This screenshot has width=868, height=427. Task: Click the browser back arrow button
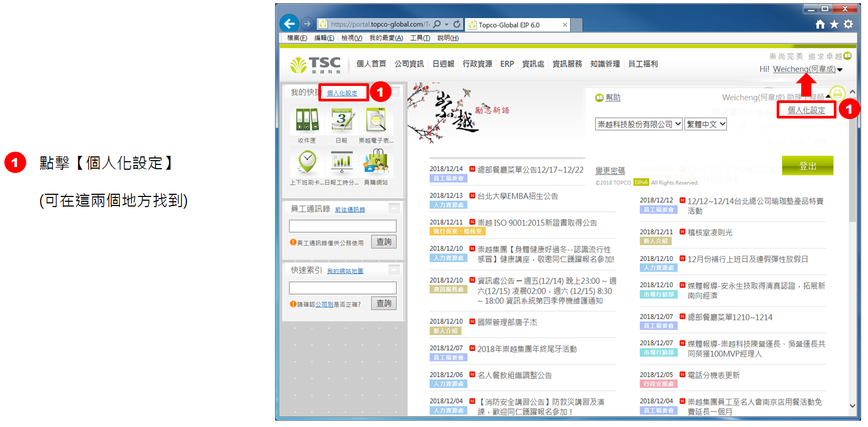[x=289, y=23]
